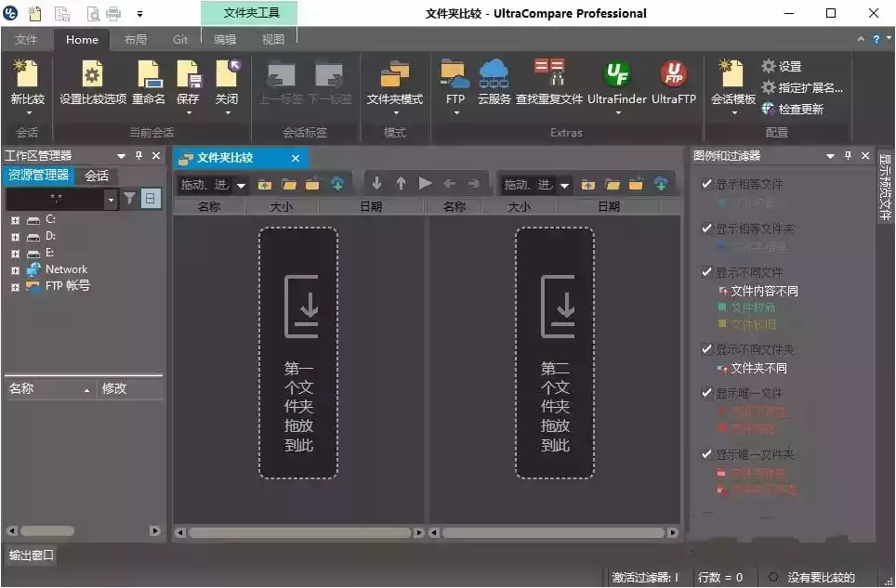Screen dimensions: 896x588
Task: Sort left pane by 大小 column
Action: point(281,206)
